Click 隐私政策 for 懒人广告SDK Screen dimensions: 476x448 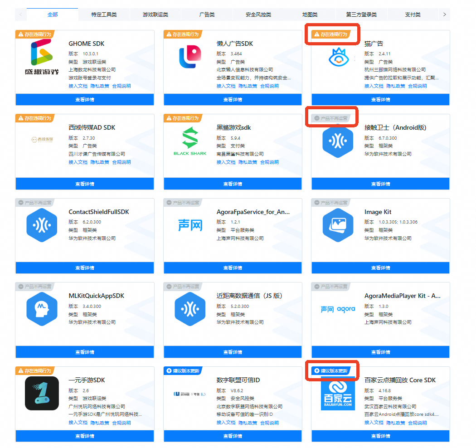coord(248,86)
